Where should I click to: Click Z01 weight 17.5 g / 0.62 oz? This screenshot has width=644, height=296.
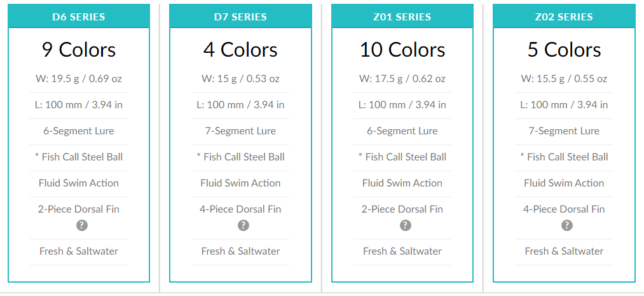coord(402,79)
